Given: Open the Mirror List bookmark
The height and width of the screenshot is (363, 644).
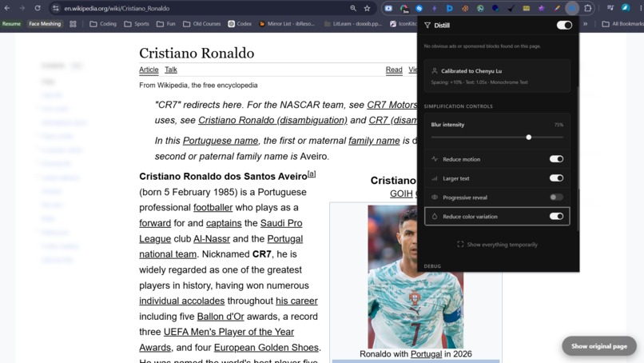Looking at the screenshot, I should [x=287, y=24].
